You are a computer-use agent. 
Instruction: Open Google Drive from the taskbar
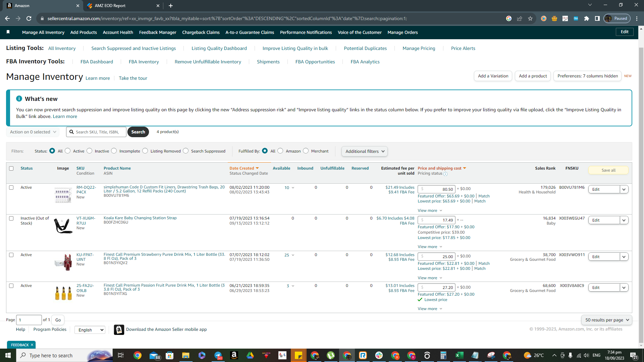pos(250,355)
